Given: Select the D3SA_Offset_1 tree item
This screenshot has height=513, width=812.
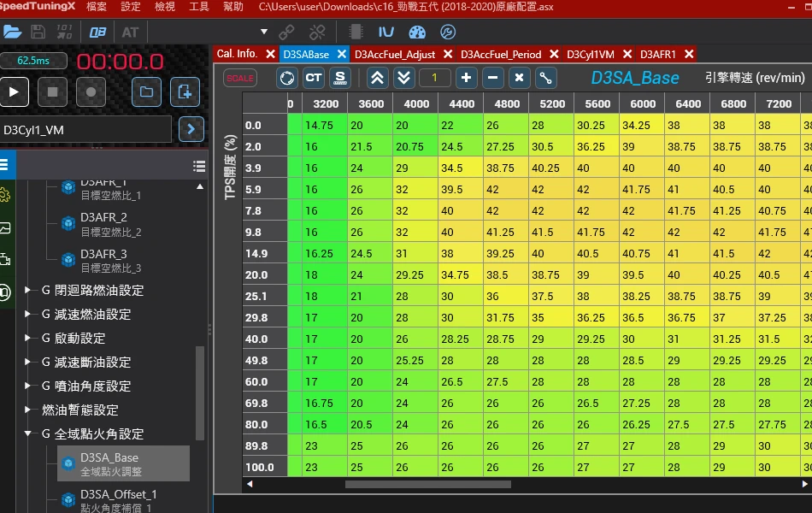Looking at the screenshot, I should pos(119,500).
